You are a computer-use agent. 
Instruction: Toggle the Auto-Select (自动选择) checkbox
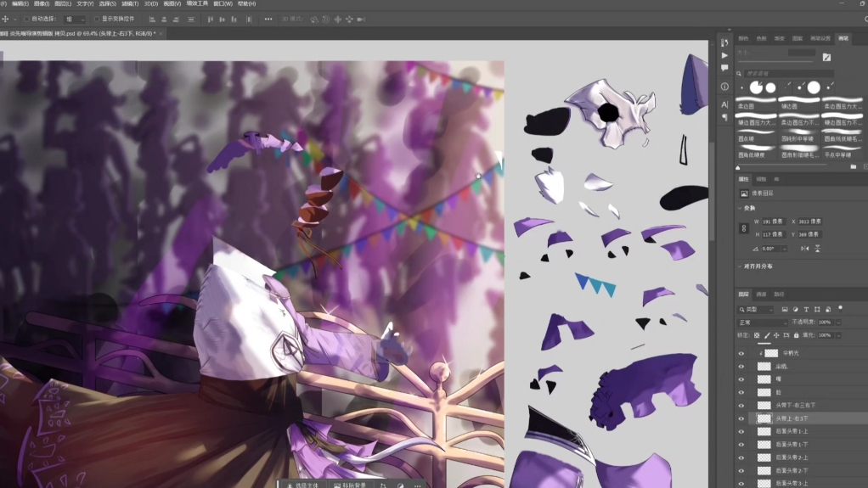[26, 20]
